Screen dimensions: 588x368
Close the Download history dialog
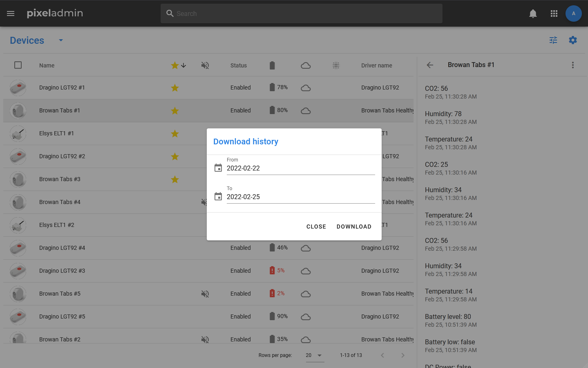pos(316,227)
